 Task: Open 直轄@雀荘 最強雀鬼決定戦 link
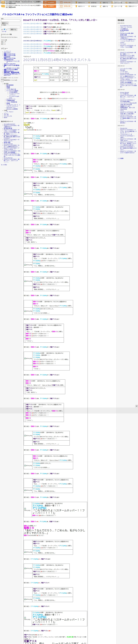tap(11, 72)
